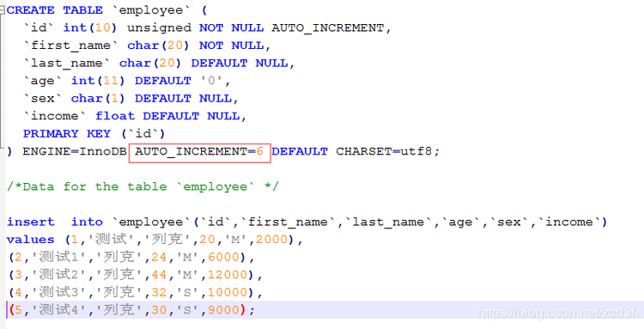Click the 'Data for the table' comment

pyautogui.click(x=143, y=187)
